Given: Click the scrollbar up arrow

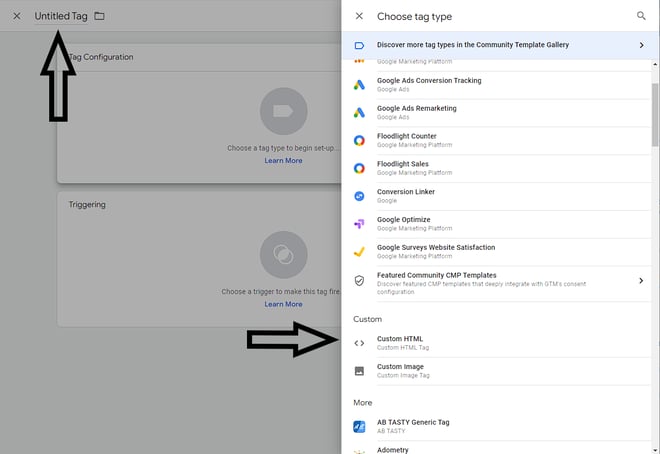Looking at the screenshot, I should coord(655,64).
